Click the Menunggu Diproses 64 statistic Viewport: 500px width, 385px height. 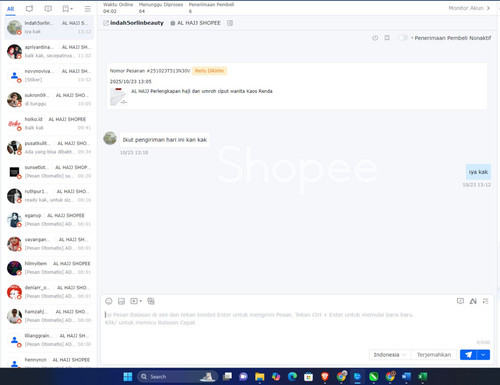161,8
